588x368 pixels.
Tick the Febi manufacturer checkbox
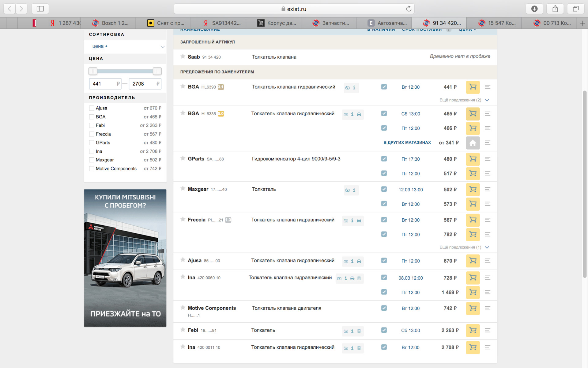click(92, 125)
